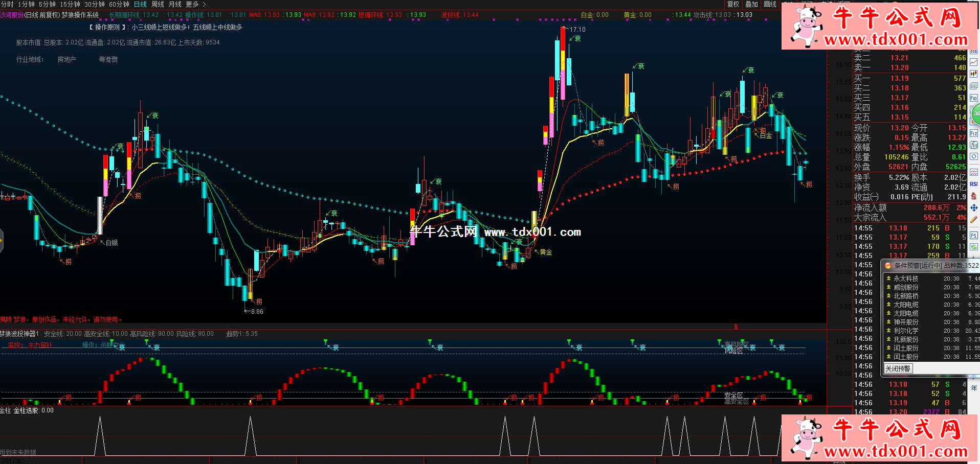Click the yellow arrow icon beside 永太科技
Viewport: 980px width, 464px height.
click(x=889, y=279)
